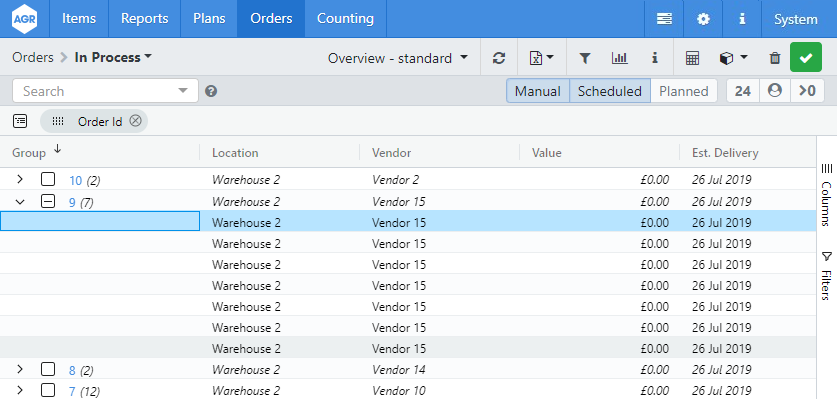Open the Excel export icon menu

tap(541, 58)
